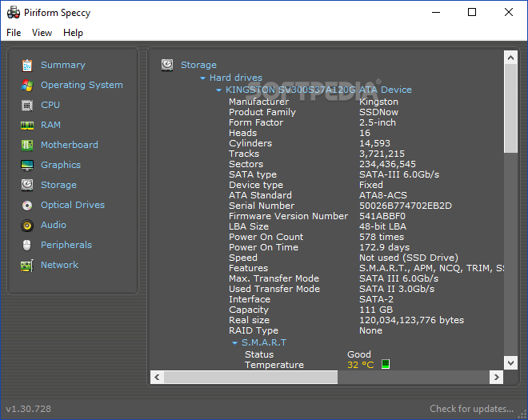Viewport: 528px width, 420px height.
Task: Maximize the Speccy window
Action: [472, 13]
